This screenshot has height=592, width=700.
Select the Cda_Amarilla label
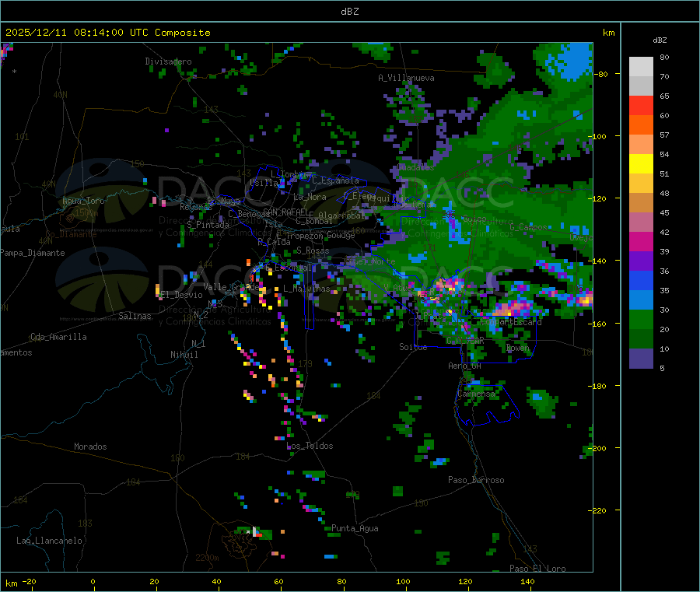(x=58, y=337)
